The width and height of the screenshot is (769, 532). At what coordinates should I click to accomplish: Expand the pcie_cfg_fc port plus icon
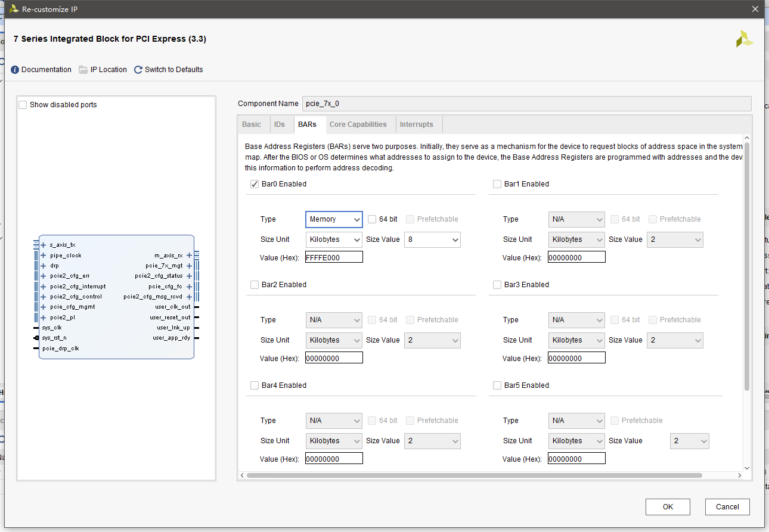[189, 287]
